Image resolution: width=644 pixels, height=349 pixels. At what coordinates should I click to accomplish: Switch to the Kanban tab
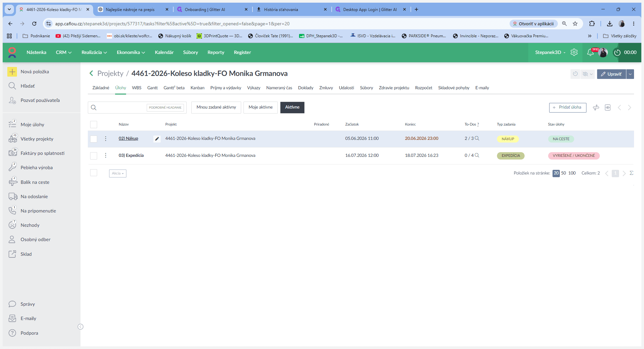(197, 88)
